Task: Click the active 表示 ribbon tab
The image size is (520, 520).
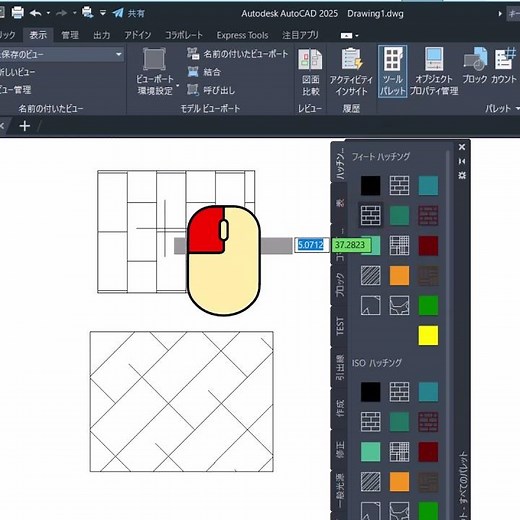Action: [x=38, y=35]
